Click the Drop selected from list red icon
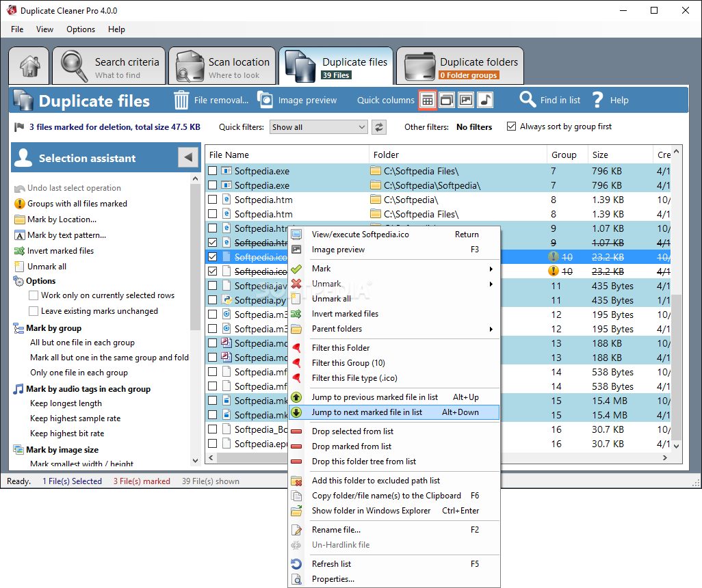The image size is (702, 588). point(296,431)
